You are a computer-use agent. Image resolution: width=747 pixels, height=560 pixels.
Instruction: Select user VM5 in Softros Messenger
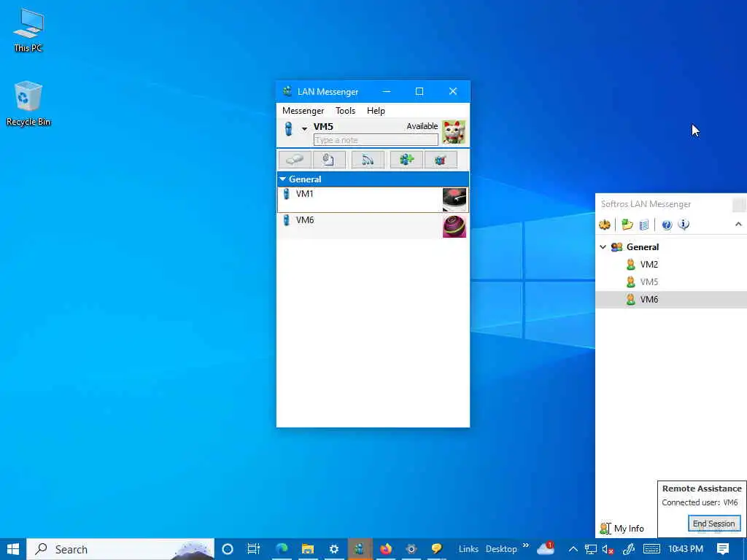[x=649, y=282]
